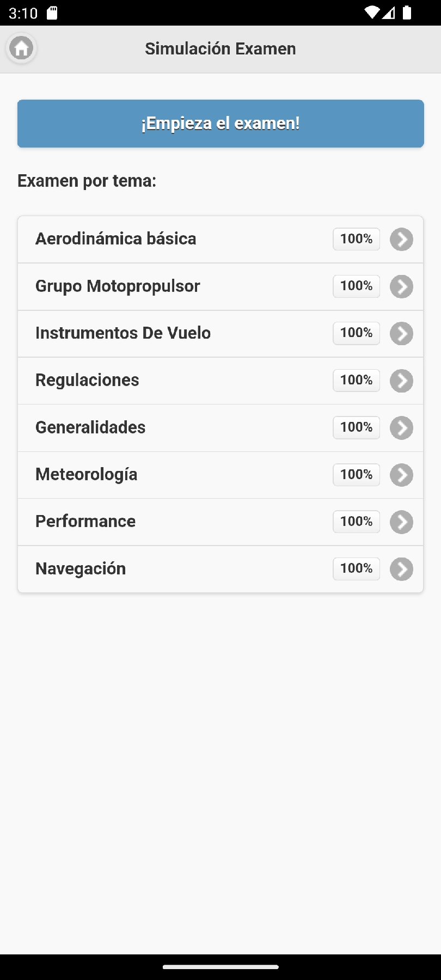Open the Grupo Motopropulsor topic

pyautogui.click(x=118, y=286)
